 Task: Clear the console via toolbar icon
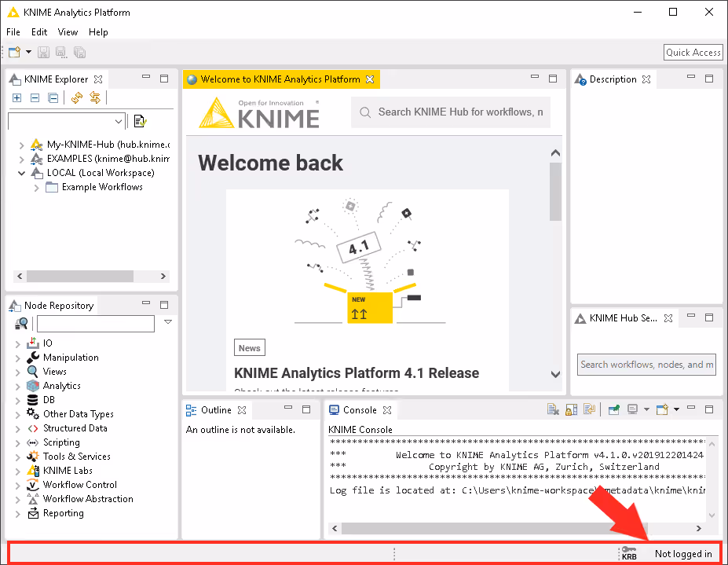(x=553, y=409)
